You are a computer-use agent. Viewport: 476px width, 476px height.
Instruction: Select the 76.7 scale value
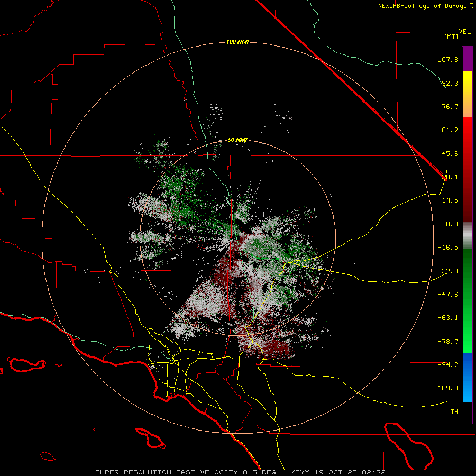450,106
